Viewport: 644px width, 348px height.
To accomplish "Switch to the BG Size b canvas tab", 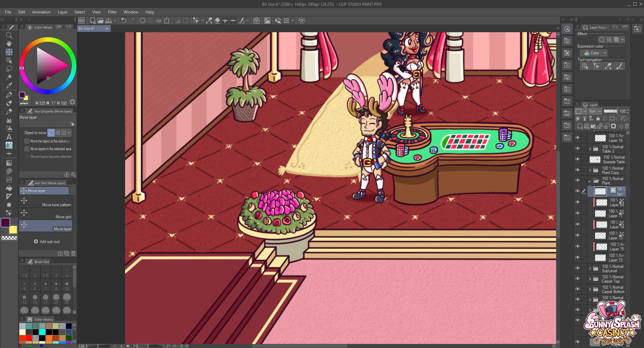I will coord(94,28).
